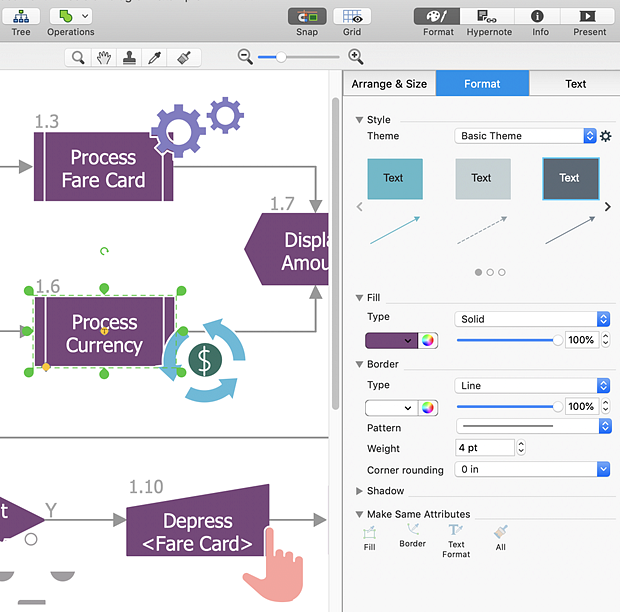Expand the Shadow section
This screenshot has width=620, height=612.
(x=359, y=491)
